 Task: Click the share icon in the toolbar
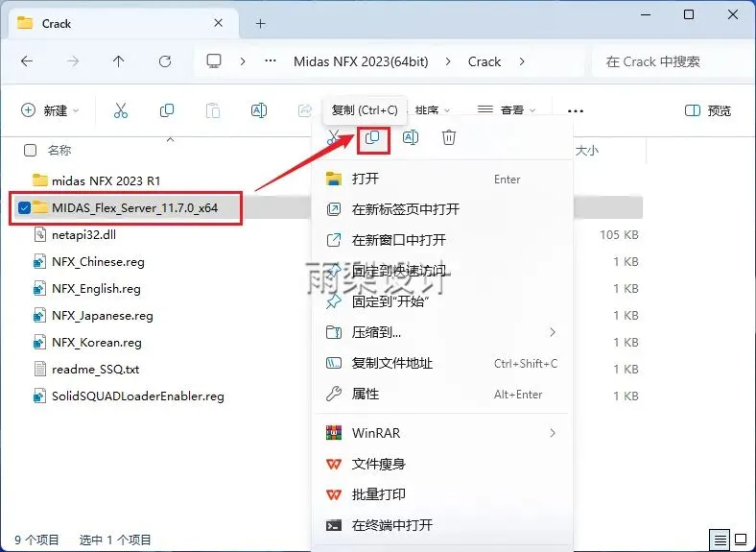point(305,110)
